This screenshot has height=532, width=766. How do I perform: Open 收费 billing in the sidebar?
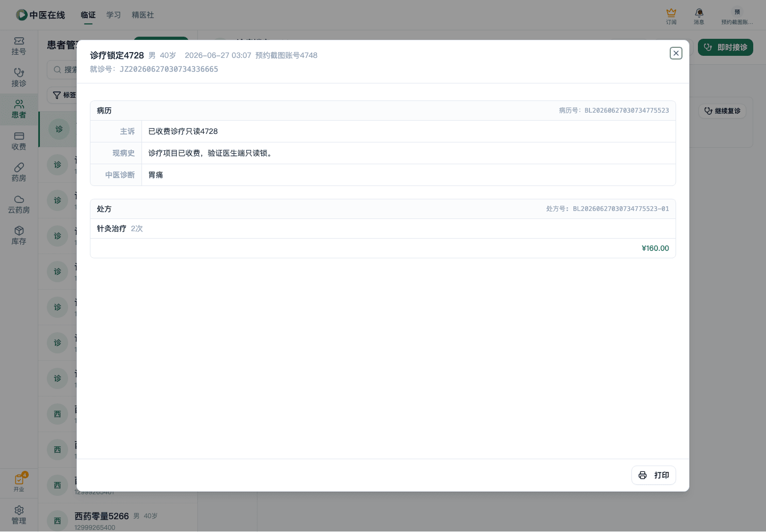tap(19, 141)
